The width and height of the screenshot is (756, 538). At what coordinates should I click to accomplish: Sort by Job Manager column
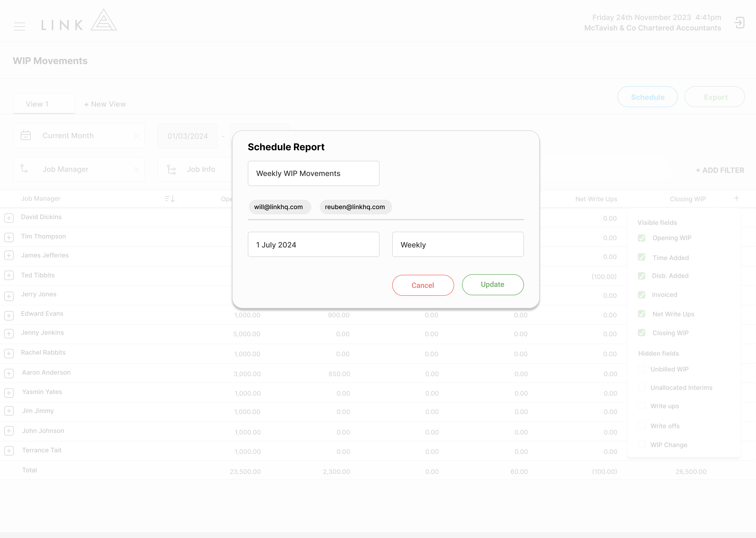coord(170,199)
